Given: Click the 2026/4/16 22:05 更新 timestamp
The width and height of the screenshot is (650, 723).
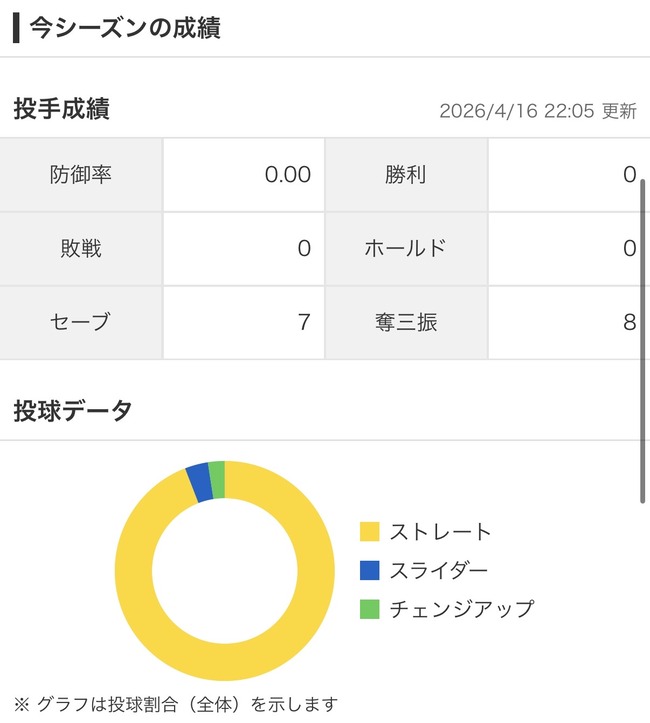Looking at the screenshot, I should pyautogui.click(x=538, y=111).
